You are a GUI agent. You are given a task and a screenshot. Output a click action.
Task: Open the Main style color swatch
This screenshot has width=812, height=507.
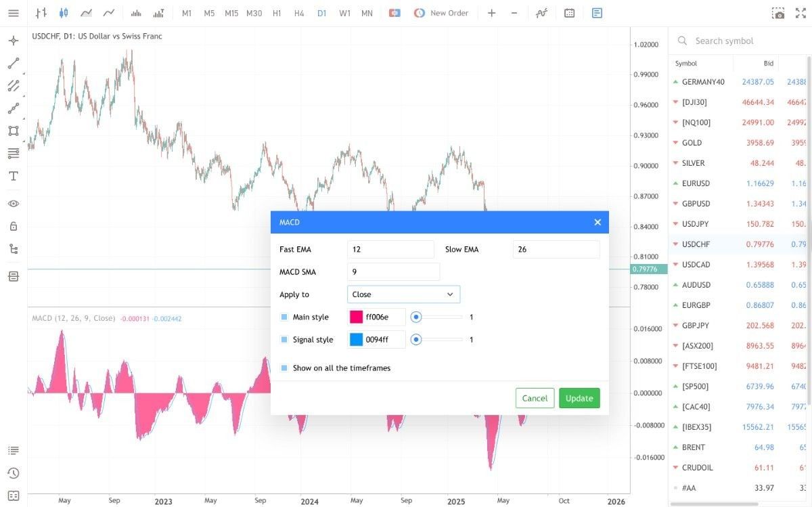356,317
